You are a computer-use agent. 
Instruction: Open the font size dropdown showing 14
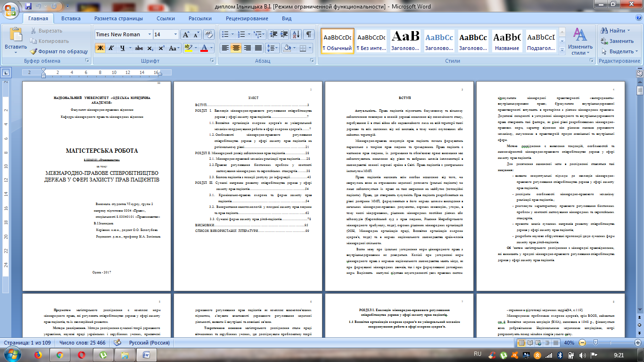pyautogui.click(x=166, y=34)
